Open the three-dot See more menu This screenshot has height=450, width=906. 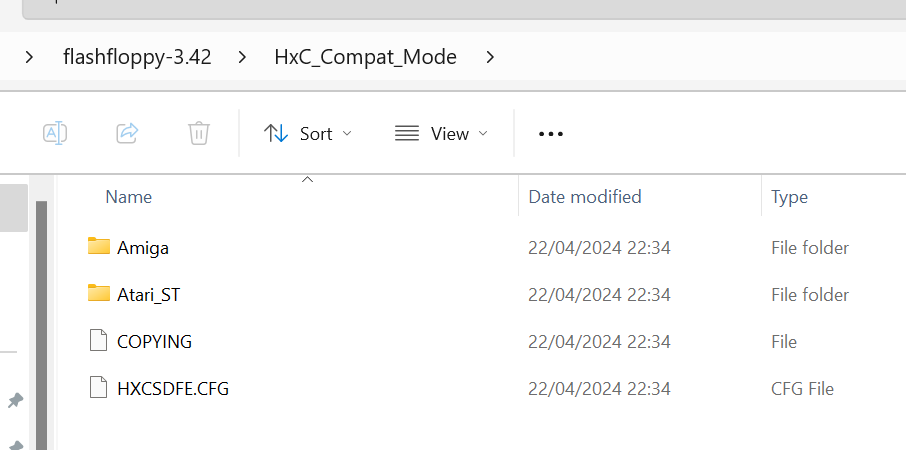click(551, 134)
